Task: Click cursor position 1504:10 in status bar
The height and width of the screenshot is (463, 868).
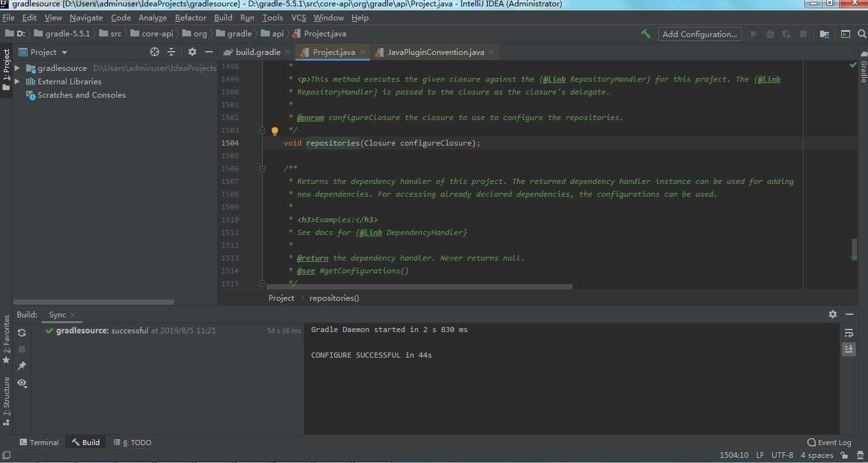Action: (x=734, y=455)
